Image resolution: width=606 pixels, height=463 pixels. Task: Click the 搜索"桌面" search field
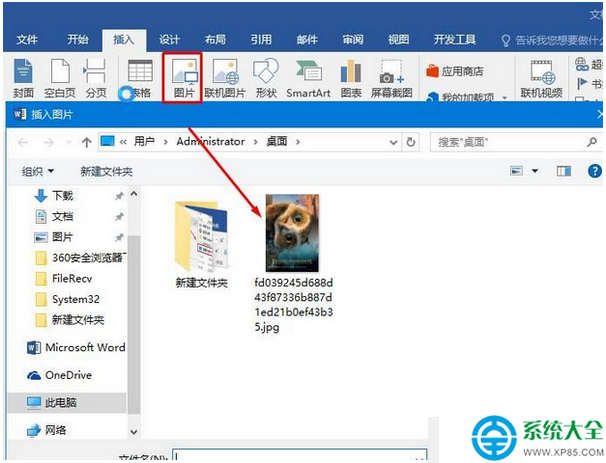pyautogui.click(x=516, y=142)
